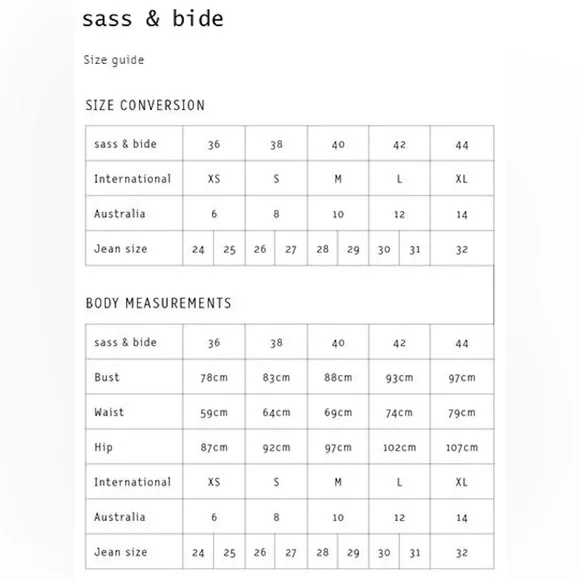The image size is (580, 580).
Task: Click jean size 24 in conversion table
Action: tap(198, 250)
